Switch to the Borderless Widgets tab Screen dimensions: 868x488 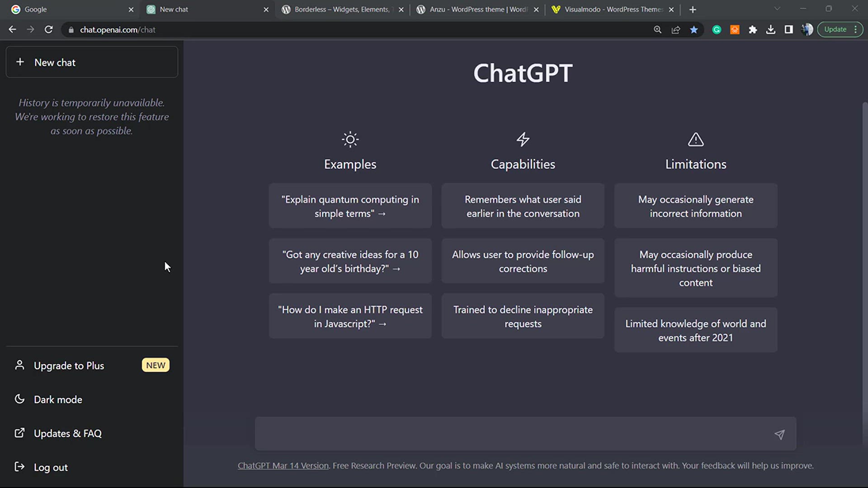point(342,9)
